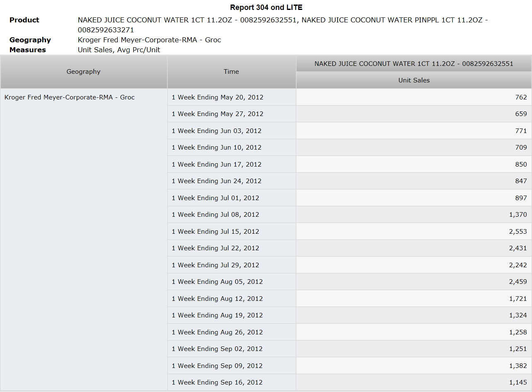Click the 1 Week Ending Jul 15, 2012 cell

coord(232,231)
